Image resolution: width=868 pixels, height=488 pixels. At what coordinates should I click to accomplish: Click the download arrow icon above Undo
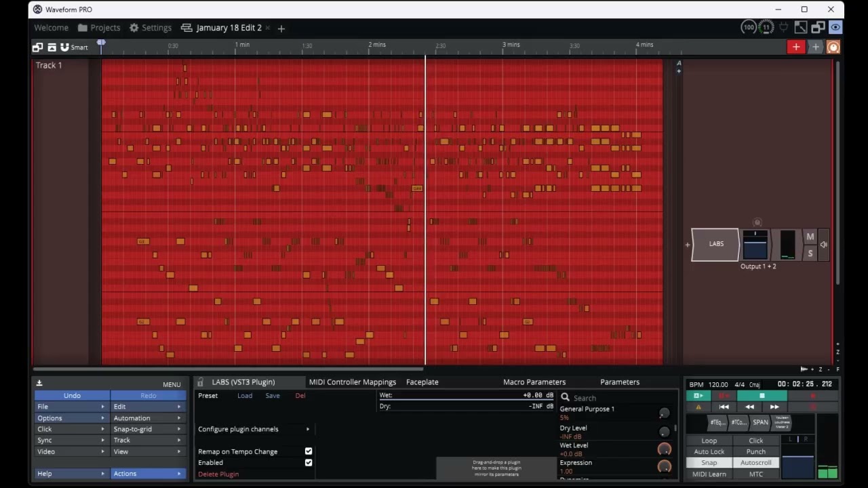point(39,384)
